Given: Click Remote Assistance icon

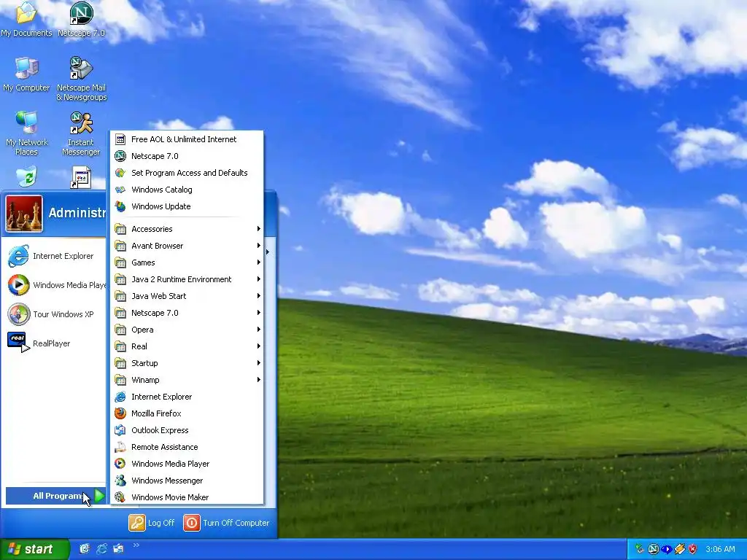Looking at the screenshot, I should tap(120, 447).
